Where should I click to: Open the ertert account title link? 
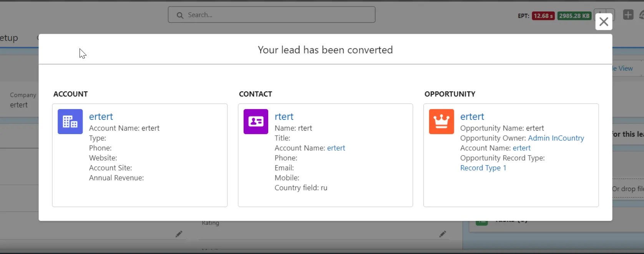click(x=101, y=116)
